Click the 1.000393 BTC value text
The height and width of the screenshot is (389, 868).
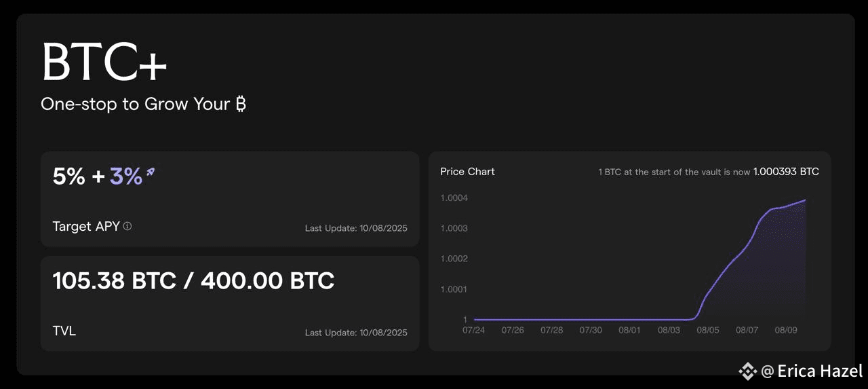pos(786,172)
